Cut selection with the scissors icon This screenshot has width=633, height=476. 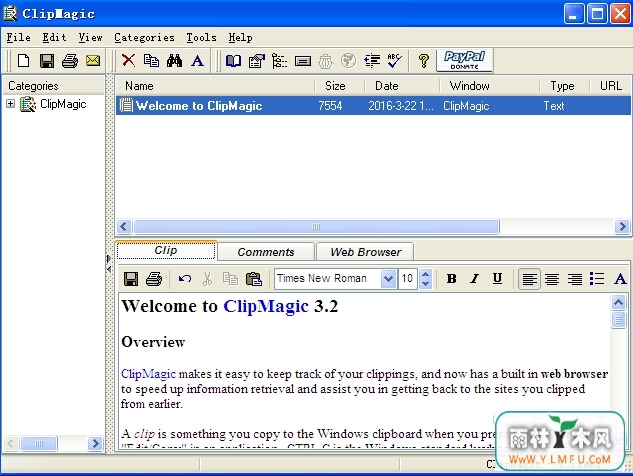[x=208, y=279]
